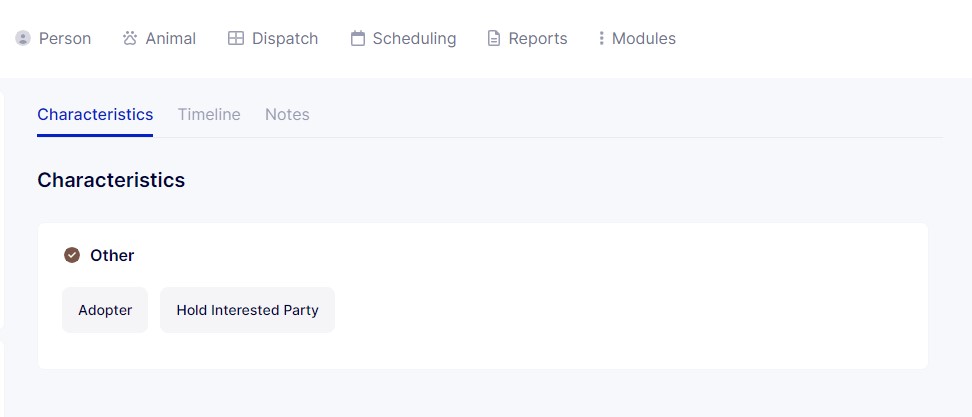
Task: Toggle the brown checkmark beside Other
Action: point(72,255)
